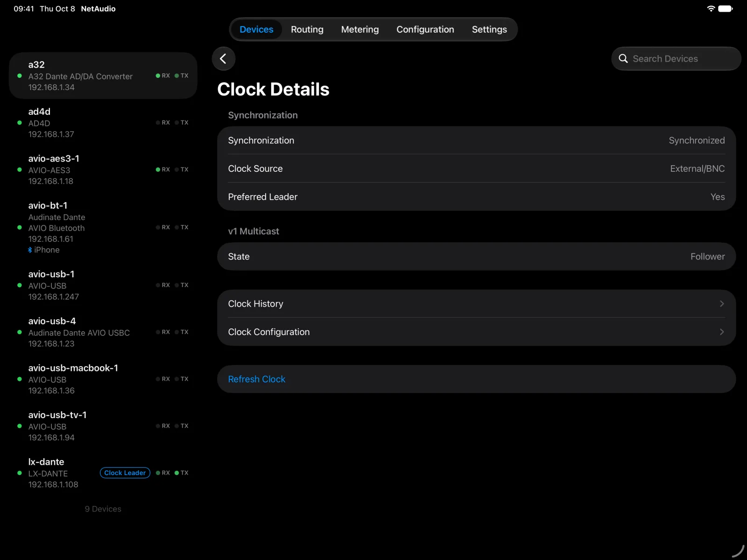747x560 pixels.
Task: Open the Configuration tab
Action: pos(425,29)
